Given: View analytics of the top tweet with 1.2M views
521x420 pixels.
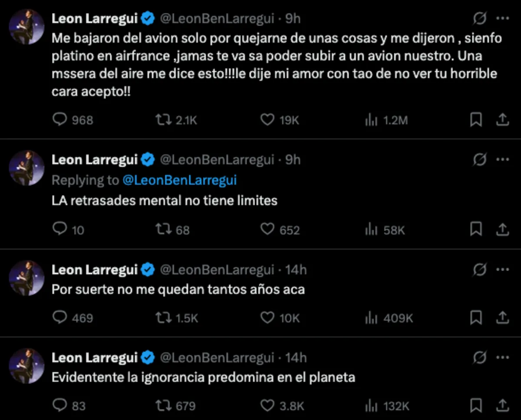Looking at the screenshot, I should click(372, 119).
